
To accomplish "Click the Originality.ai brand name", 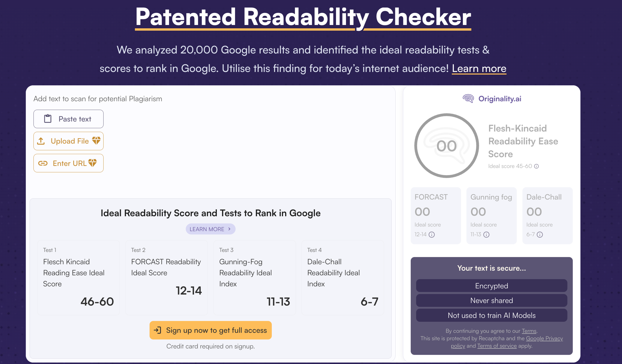I will [500, 99].
